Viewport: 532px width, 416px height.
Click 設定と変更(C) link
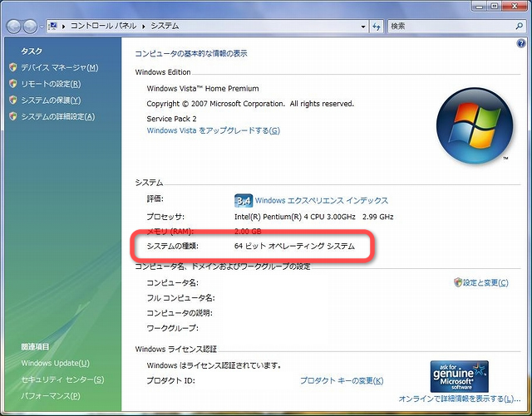(485, 282)
